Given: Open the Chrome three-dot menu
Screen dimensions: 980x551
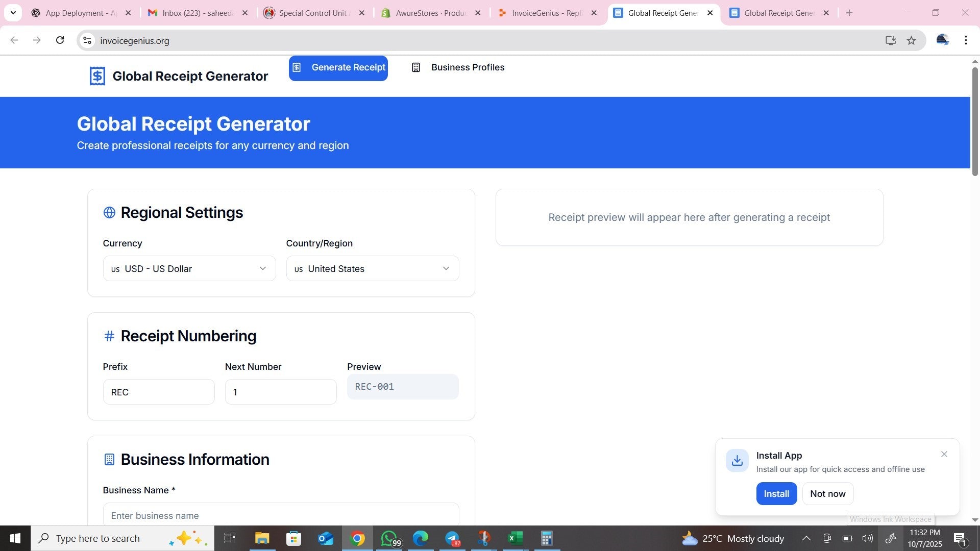Looking at the screenshot, I should pyautogui.click(x=966, y=40).
